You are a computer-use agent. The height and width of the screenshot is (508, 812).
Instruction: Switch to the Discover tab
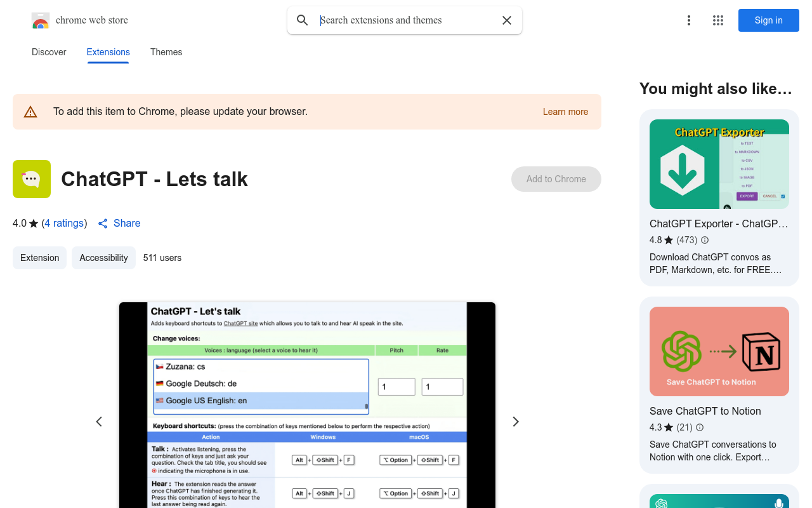pos(49,52)
